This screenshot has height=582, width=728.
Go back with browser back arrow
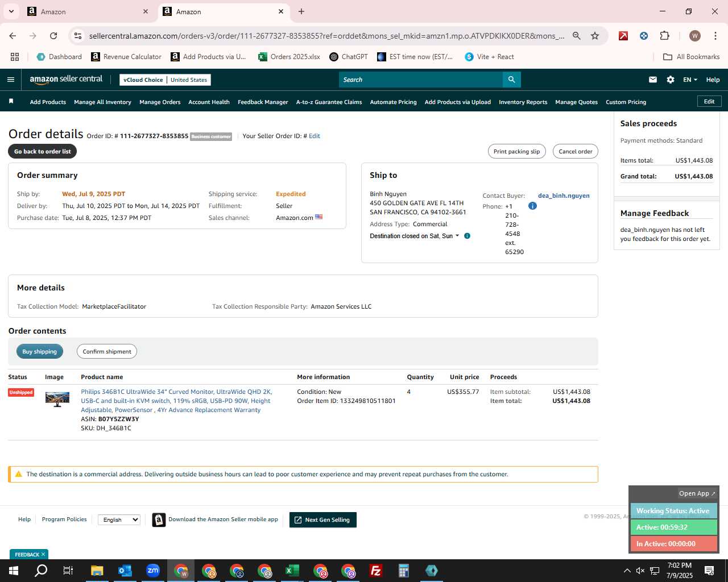pos(13,36)
